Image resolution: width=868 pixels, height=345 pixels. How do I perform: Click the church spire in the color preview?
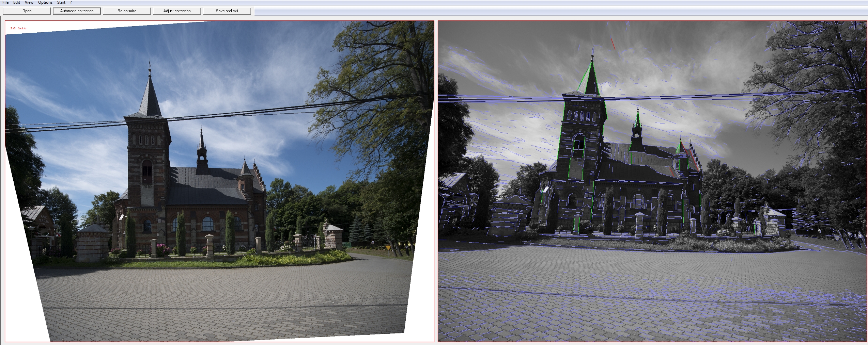pos(150,92)
